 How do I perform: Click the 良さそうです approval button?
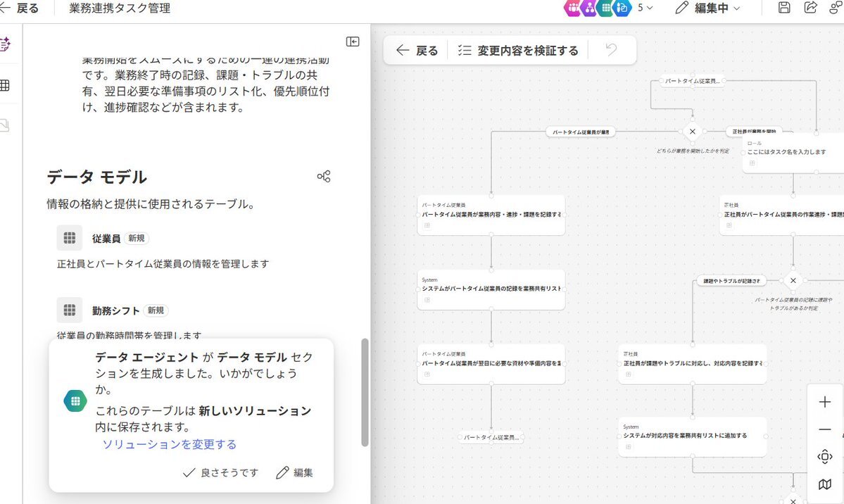point(220,473)
